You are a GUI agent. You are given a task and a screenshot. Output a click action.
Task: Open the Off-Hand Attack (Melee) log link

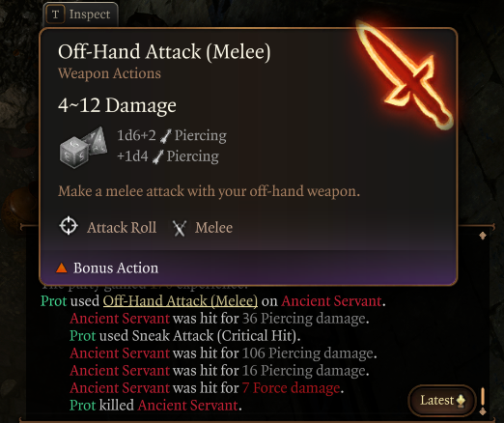pos(181,301)
